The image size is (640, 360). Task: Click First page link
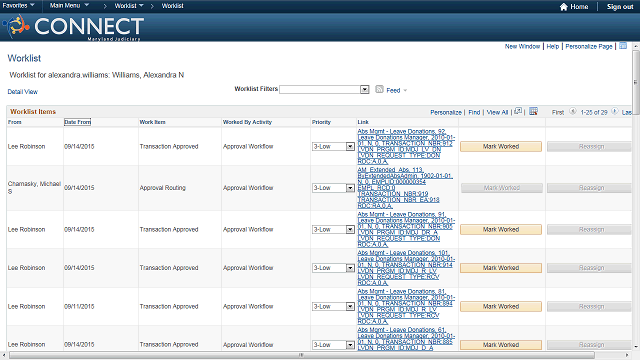pos(558,112)
